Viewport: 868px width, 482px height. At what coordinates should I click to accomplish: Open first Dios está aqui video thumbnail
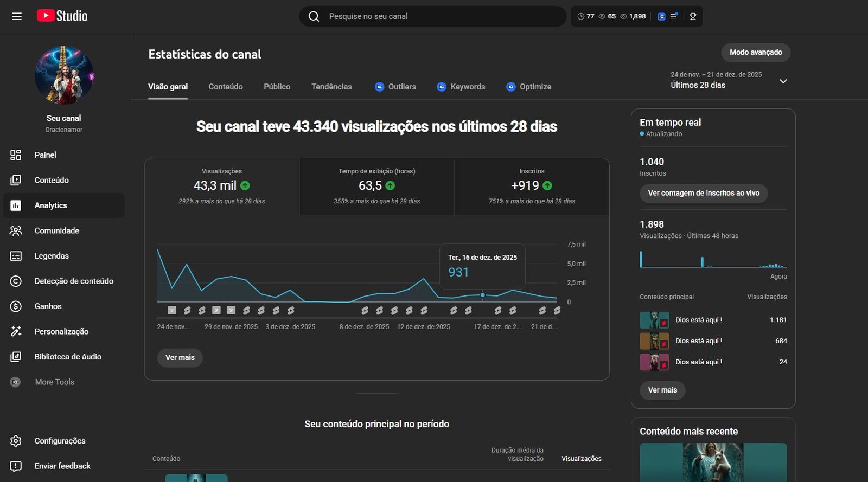coord(654,320)
